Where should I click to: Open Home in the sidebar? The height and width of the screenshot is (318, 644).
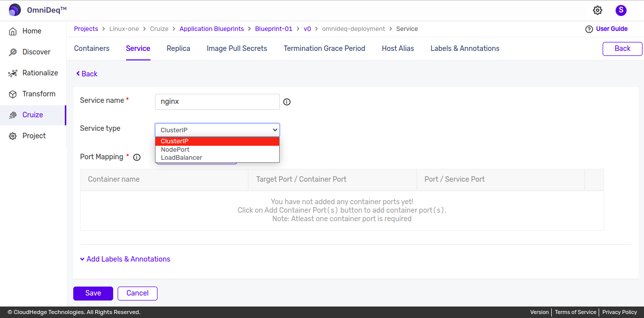click(x=33, y=31)
